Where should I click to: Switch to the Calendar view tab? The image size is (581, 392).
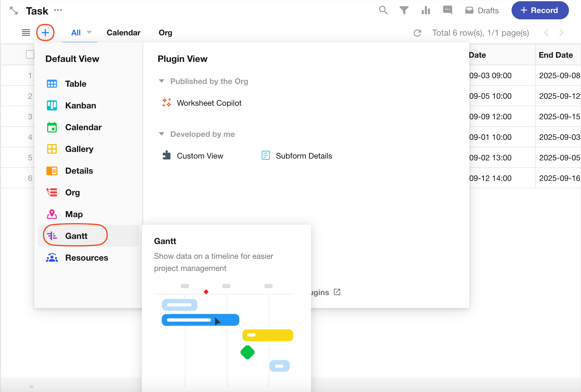[x=123, y=33]
